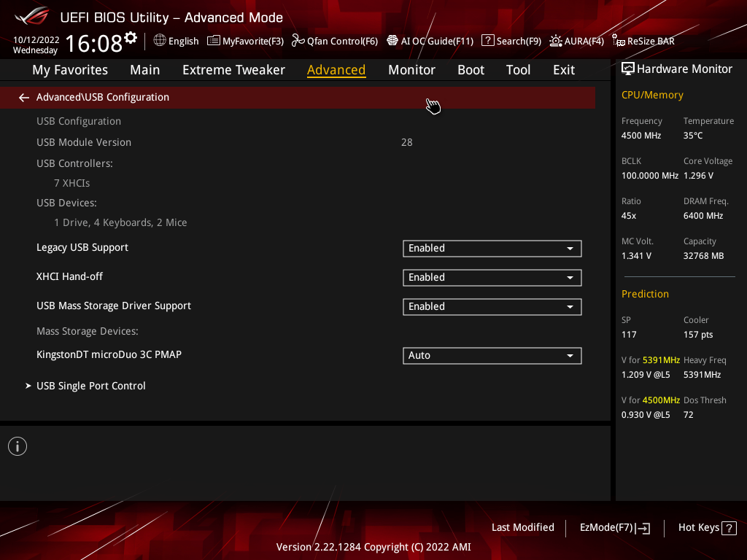Open the KingstonDT microDuo 3C PMAP dropdown
The width and height of the screenshot is (747, 560).
click(492, 356)
